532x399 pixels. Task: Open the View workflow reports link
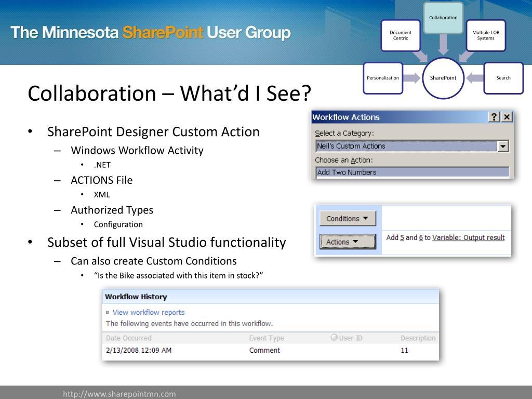(x=149, y=312)
